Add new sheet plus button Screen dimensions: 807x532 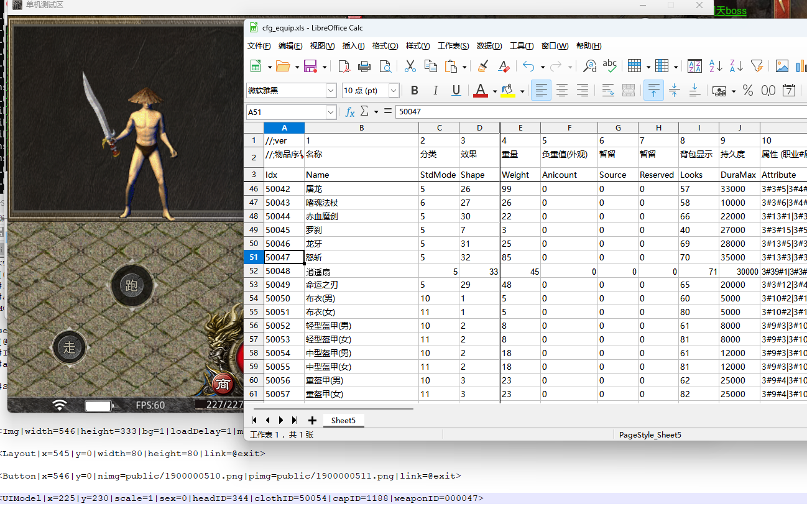[312, 421]
